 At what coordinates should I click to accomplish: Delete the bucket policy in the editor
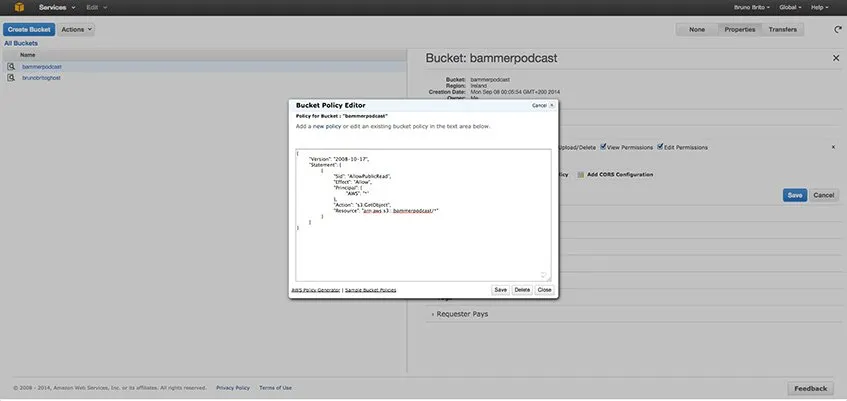522,290
